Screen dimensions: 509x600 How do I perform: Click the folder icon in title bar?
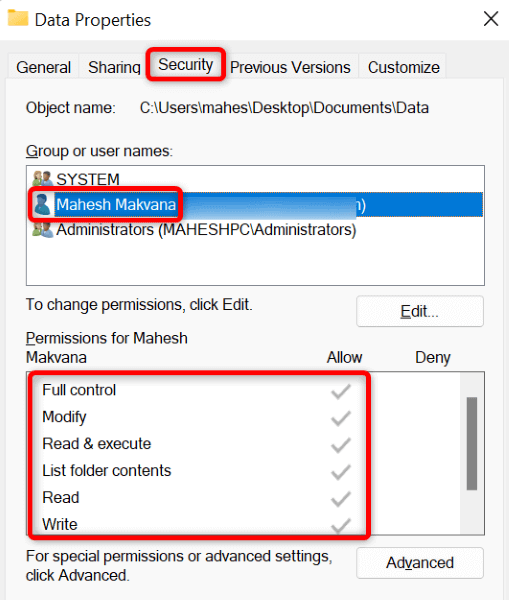[18, 18]
